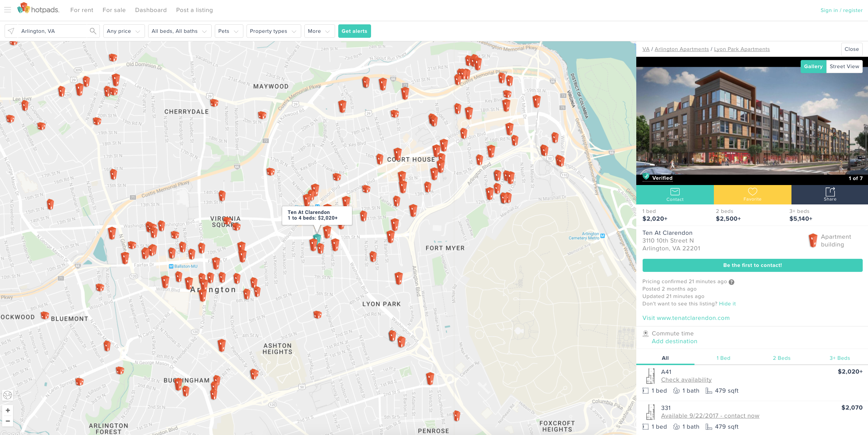The image size is (868, 435).
Task: Select the All units tab
Action: [x=665, y=358]
